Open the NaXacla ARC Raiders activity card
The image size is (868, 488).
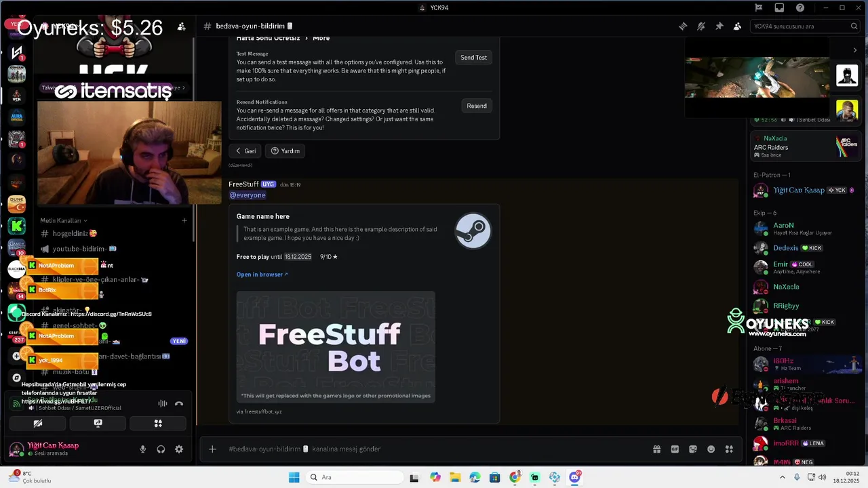pyautogui.click(x=805, y=146)
